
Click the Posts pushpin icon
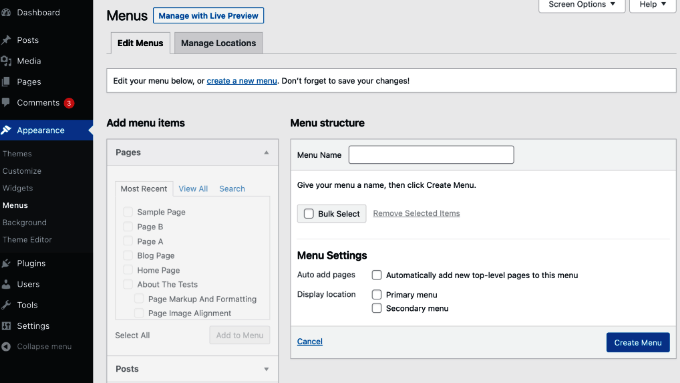(6, 40)
